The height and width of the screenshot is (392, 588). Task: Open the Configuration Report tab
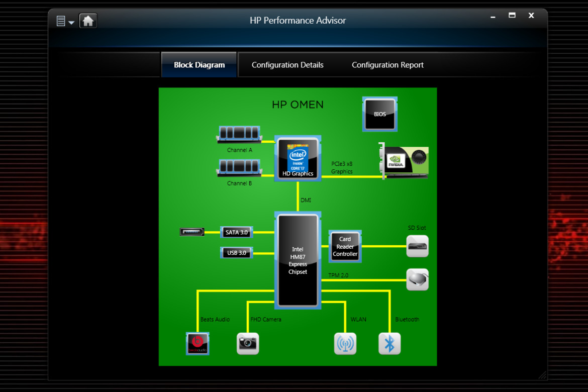pyautogui.click(x=388, y=65)
